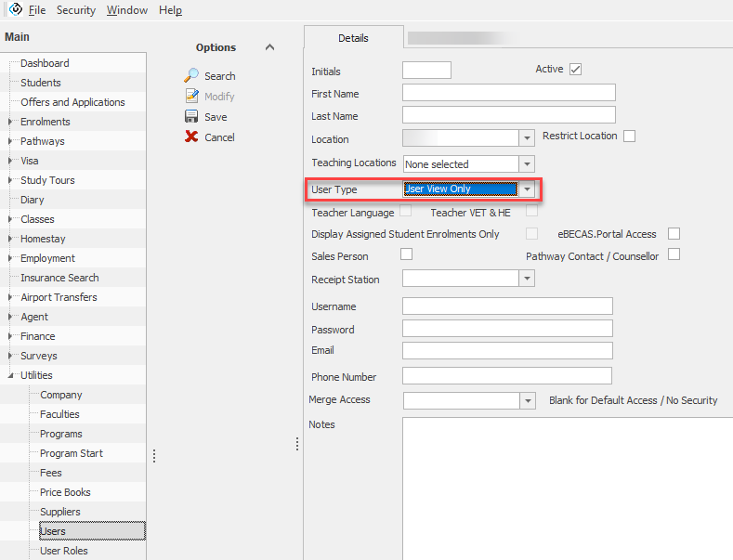This screenshot has height=560, width=733.
Task: Click the Username input field
Action: [507, 306]
